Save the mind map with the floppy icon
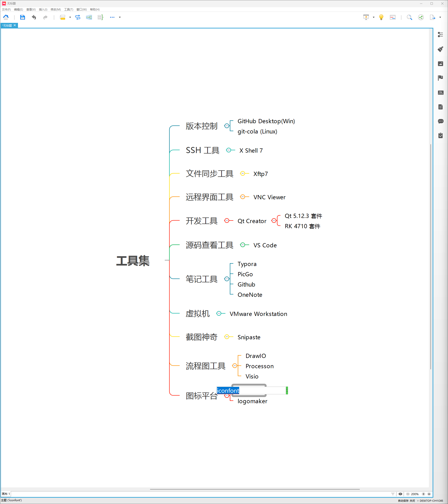The image size is (448, 504). coord(22,17)
